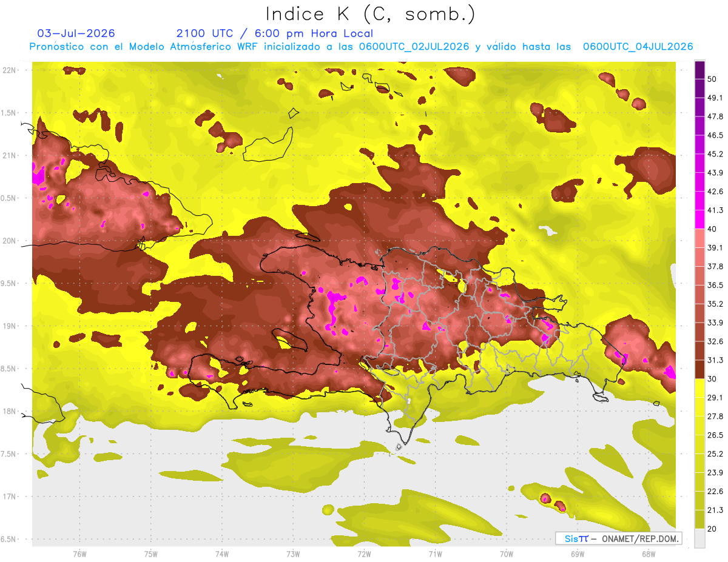The image size is (728, 562).
Task: Click the '75W' longitude axis label
Action: [x=151, y=554]
